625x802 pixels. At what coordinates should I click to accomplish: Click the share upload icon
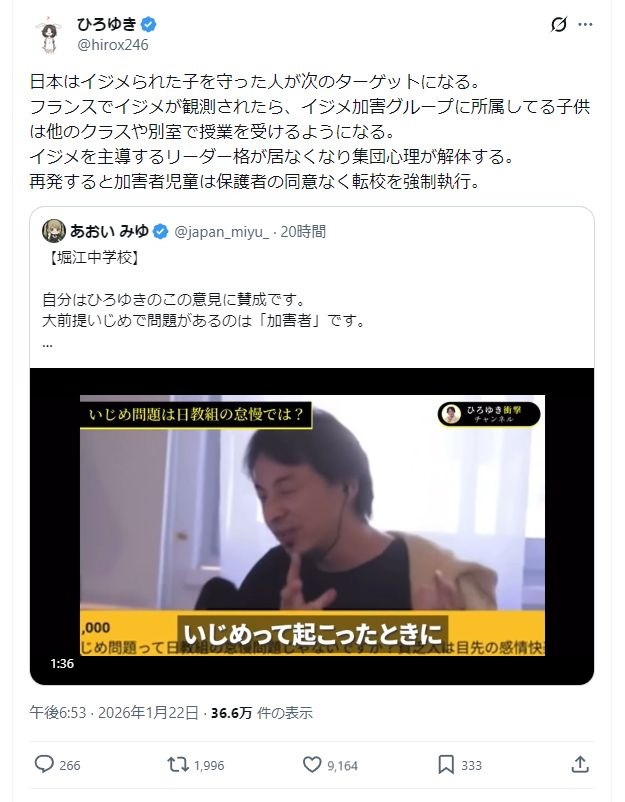(x=579, y=765)
